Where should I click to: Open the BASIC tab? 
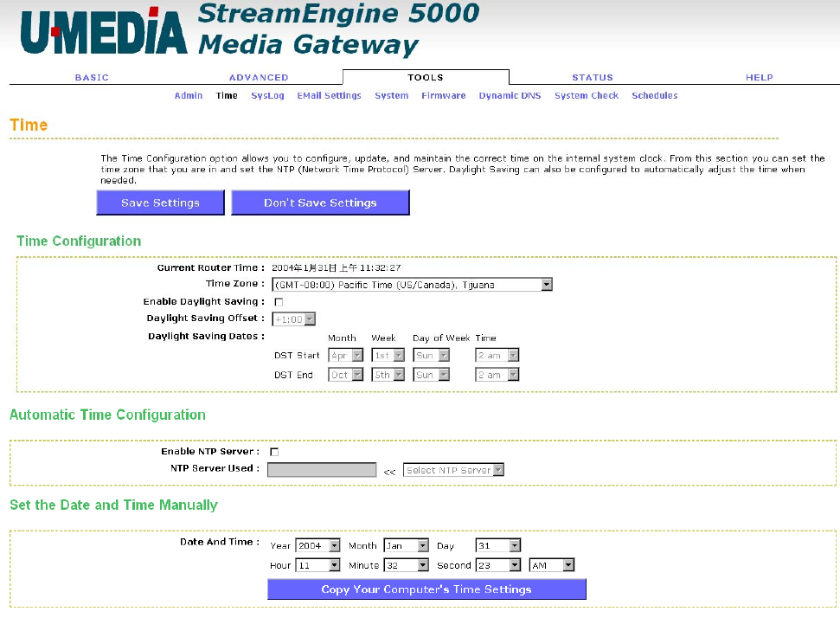point(92,77)
